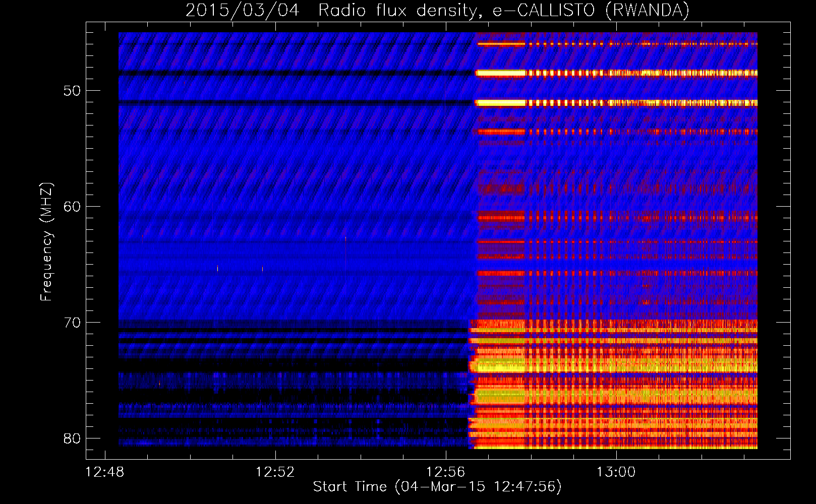The height and width of the screenshot is (504, 816).
Task: Click the '12:56' time tick label
Action: point(446,472)
